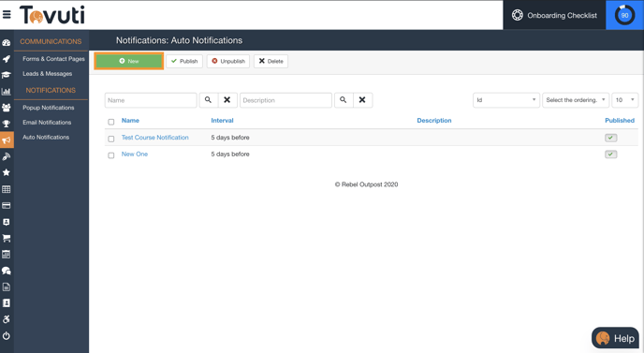644x353 pixels.
Task: Sort by the Name column header
Action: coord(130,121)
